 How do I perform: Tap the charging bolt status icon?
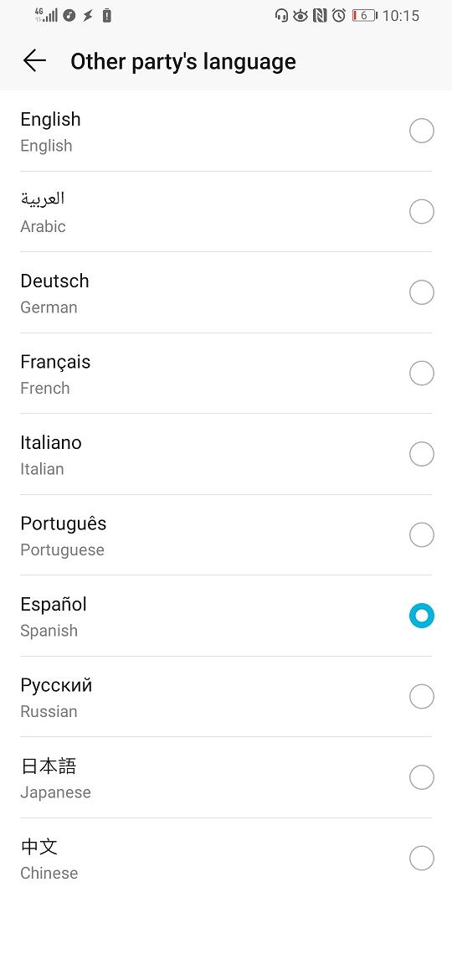point(88,16)
